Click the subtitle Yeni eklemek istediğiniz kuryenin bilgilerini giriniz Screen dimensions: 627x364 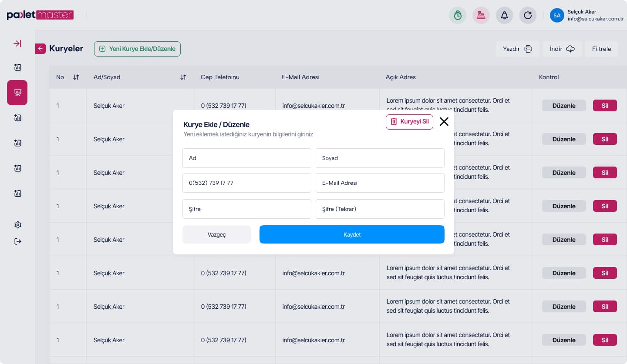pos(248,134)
